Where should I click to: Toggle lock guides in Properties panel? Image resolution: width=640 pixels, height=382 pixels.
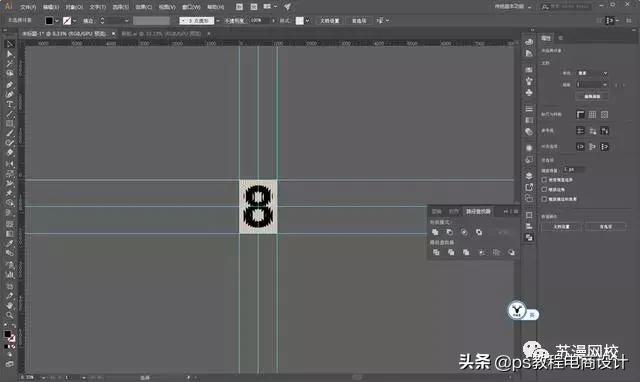592,131
